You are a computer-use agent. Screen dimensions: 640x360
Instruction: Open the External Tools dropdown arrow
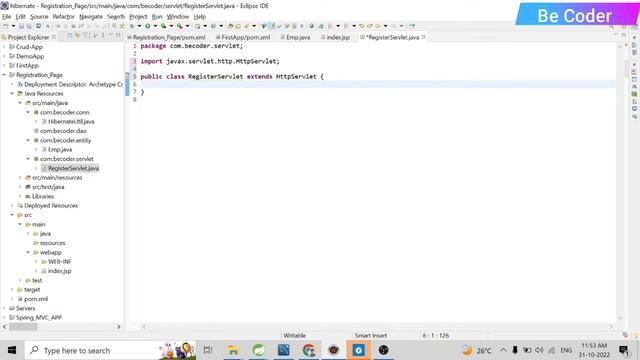[187, 26]
